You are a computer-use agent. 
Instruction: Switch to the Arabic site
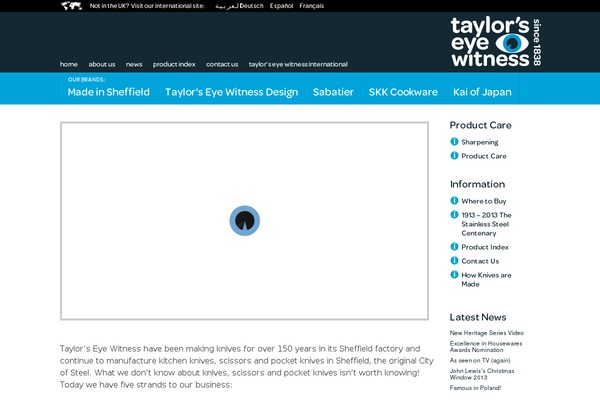tap(227, 6)
